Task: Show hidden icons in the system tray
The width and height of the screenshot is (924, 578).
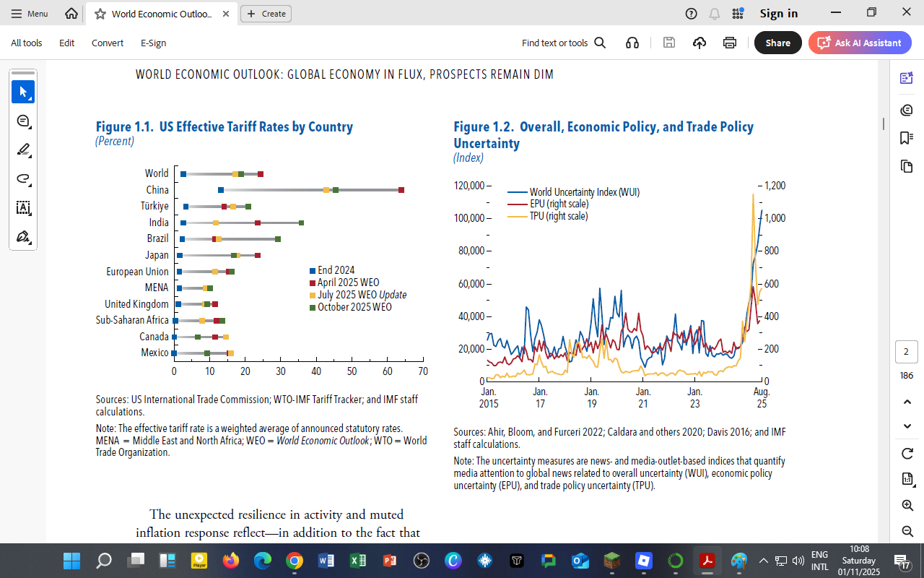Action: (764, 561)
